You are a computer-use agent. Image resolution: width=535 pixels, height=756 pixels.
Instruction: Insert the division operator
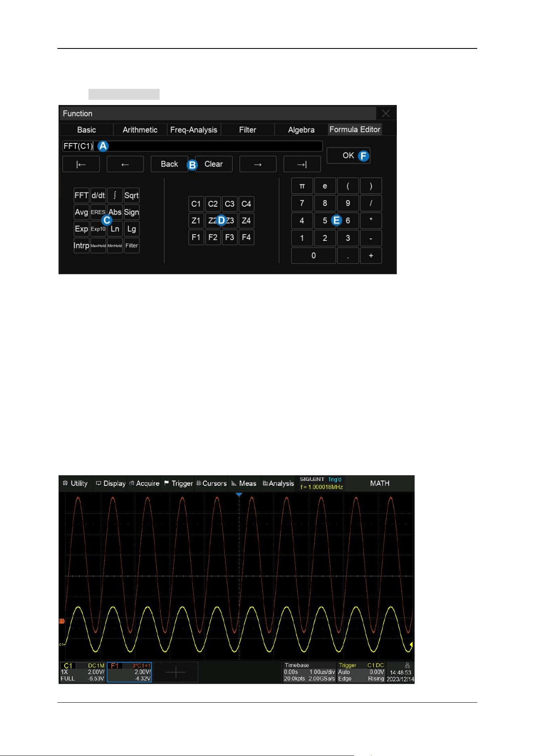point(371,203)
